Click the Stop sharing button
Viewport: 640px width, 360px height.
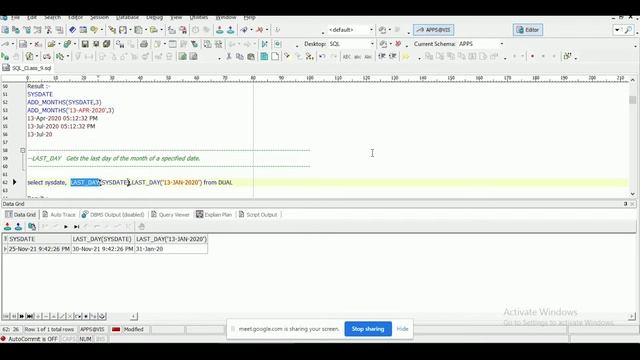pos(368,329)
